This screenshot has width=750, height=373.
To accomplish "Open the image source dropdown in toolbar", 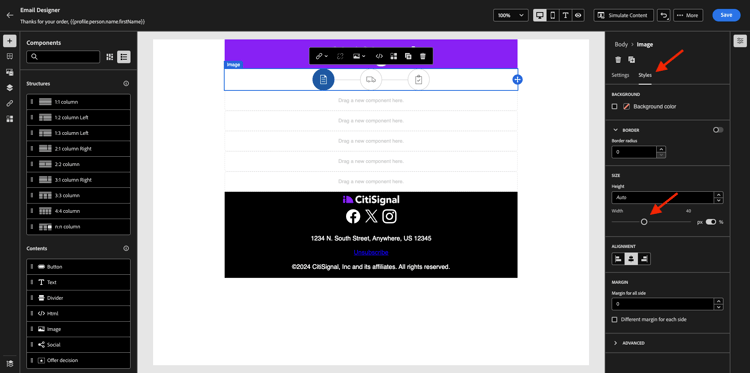I will coord(359,56).
